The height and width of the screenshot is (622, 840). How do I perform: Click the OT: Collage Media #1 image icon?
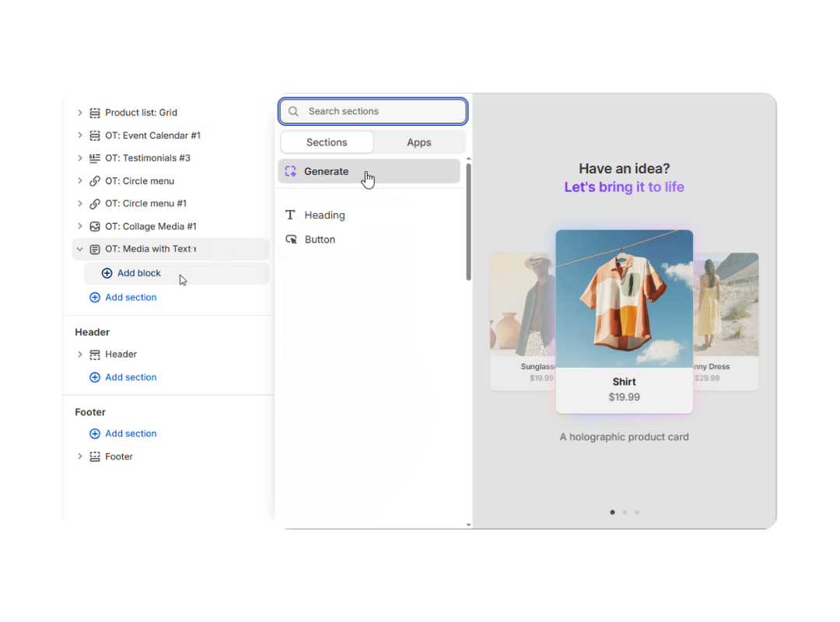pyautogui.click(x=95, y=226)
